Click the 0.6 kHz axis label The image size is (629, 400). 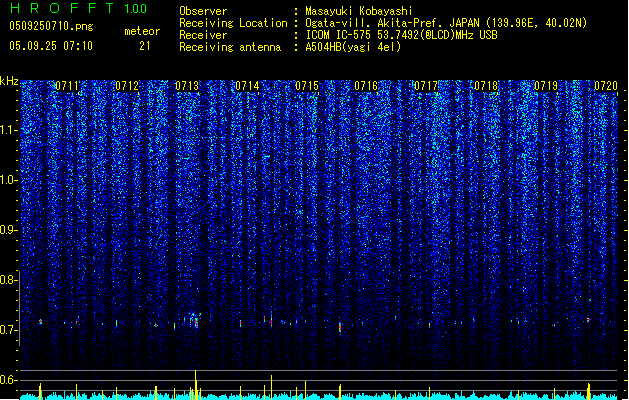point(9,380)
